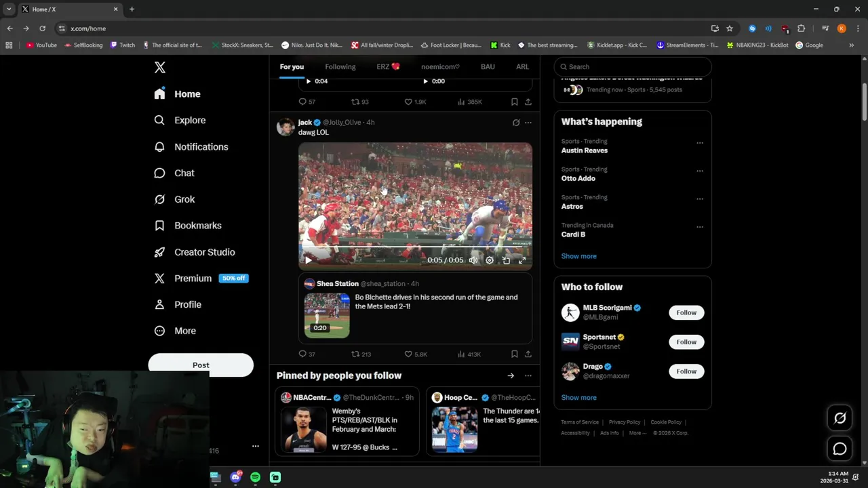868x488 pixels.
Task: Open Pinned section three-dot menu
Action: click(x=528, y=375)
